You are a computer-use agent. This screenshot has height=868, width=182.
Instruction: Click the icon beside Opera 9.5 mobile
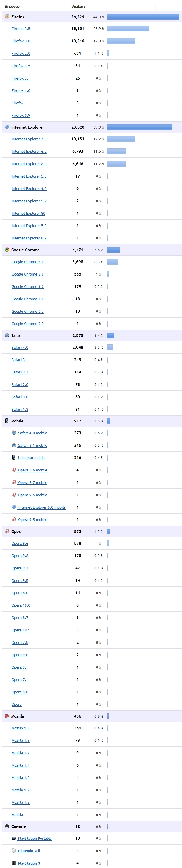14,519
